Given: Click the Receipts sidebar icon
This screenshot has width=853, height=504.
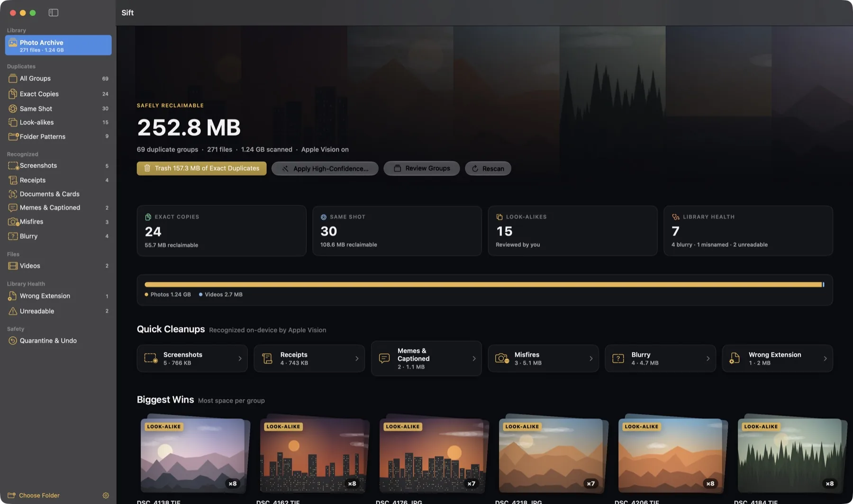Looking at the screenshot, I should [13, 180].
